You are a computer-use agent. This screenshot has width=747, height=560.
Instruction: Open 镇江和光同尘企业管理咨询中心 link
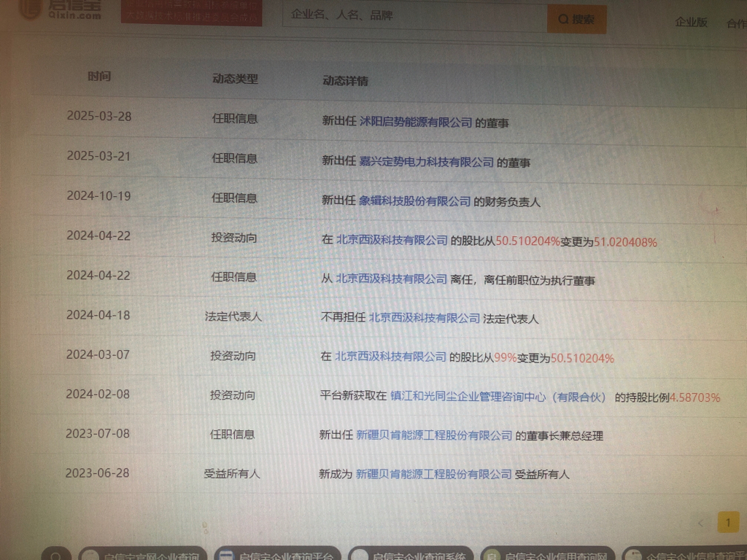point(498,397)
